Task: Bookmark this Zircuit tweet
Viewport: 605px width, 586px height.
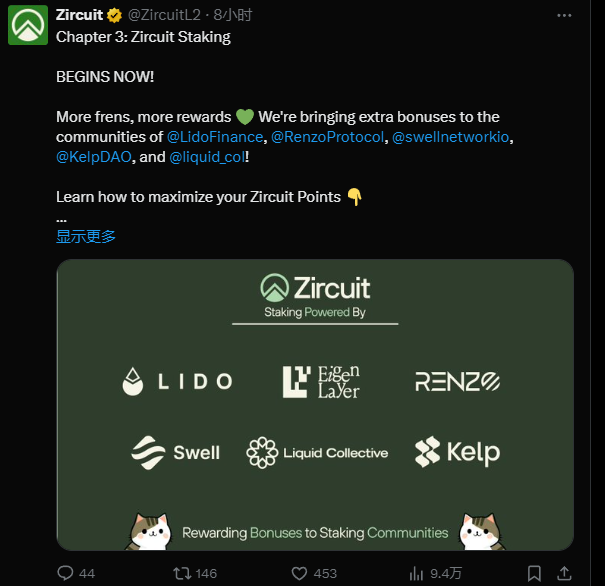Action: coord(535,574)
